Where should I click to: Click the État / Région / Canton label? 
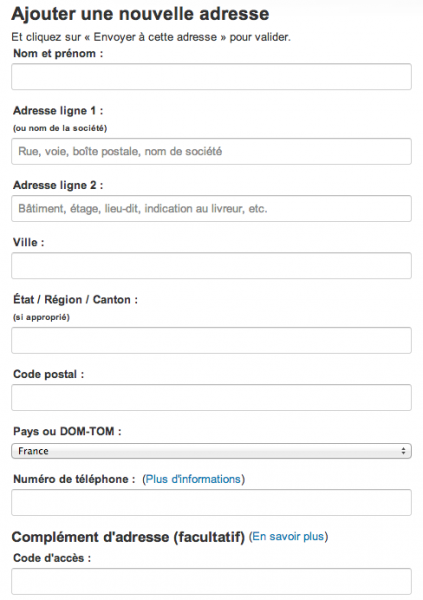coord(75,299)
